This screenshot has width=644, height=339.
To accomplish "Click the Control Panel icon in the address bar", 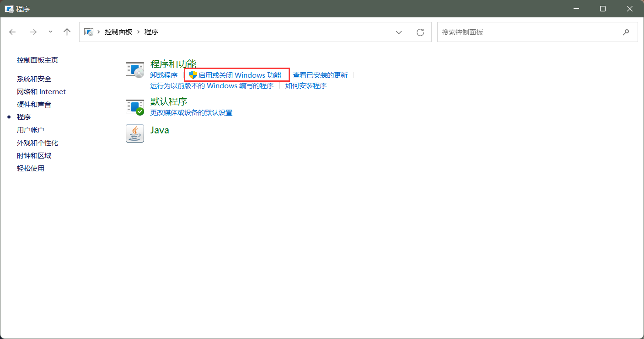I will [89, 32].
